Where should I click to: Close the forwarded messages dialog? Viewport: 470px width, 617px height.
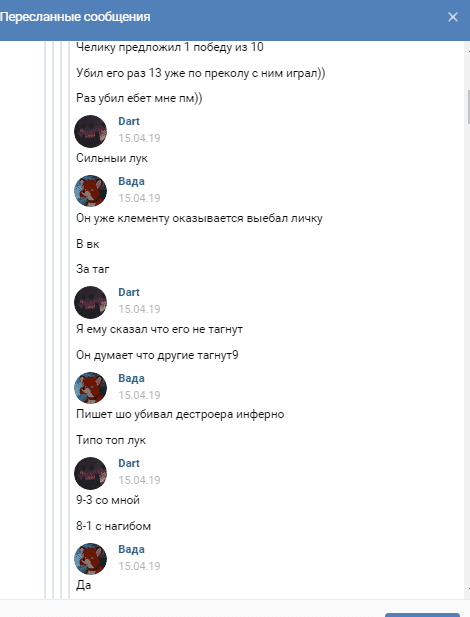tap(453, 17)
